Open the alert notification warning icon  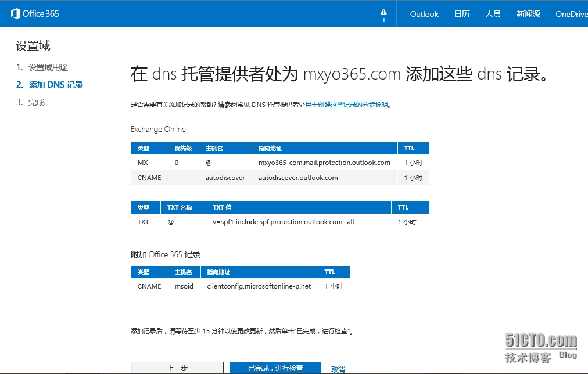click(x=383, y=13)
